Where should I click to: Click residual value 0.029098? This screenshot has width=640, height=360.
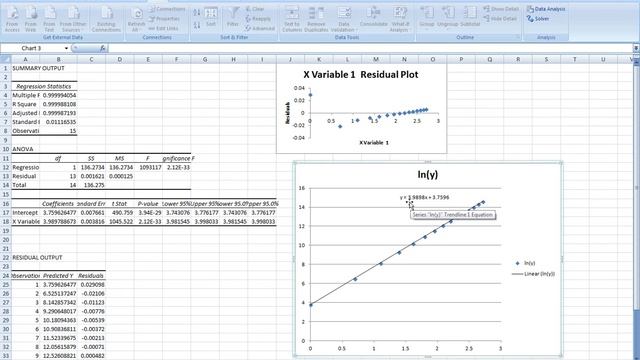point(91,284)
